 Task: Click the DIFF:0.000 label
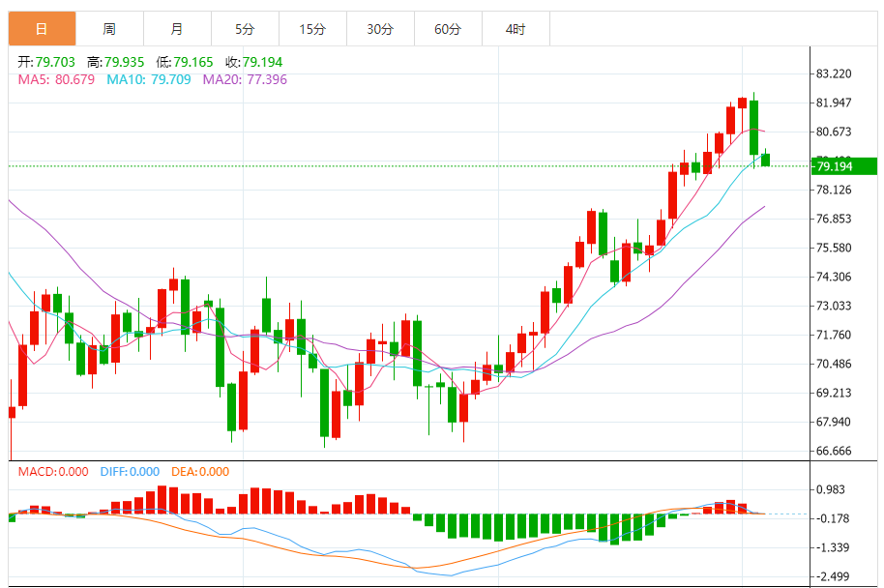coord(130,472)
